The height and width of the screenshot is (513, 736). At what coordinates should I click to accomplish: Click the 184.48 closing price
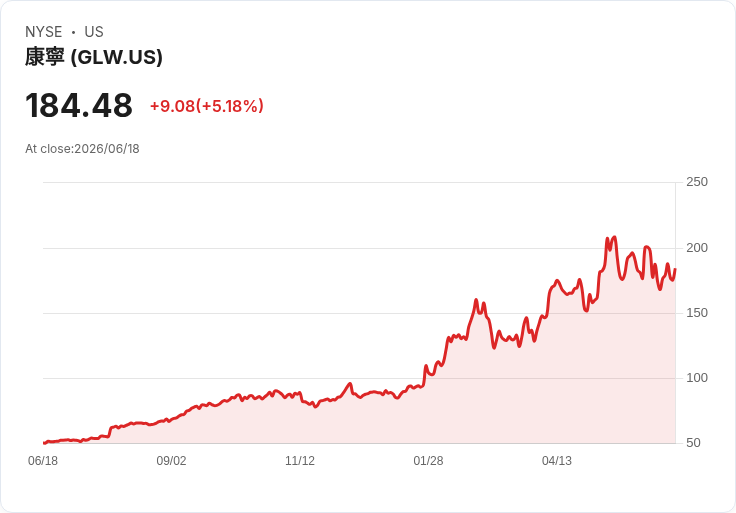pos(79,106)
